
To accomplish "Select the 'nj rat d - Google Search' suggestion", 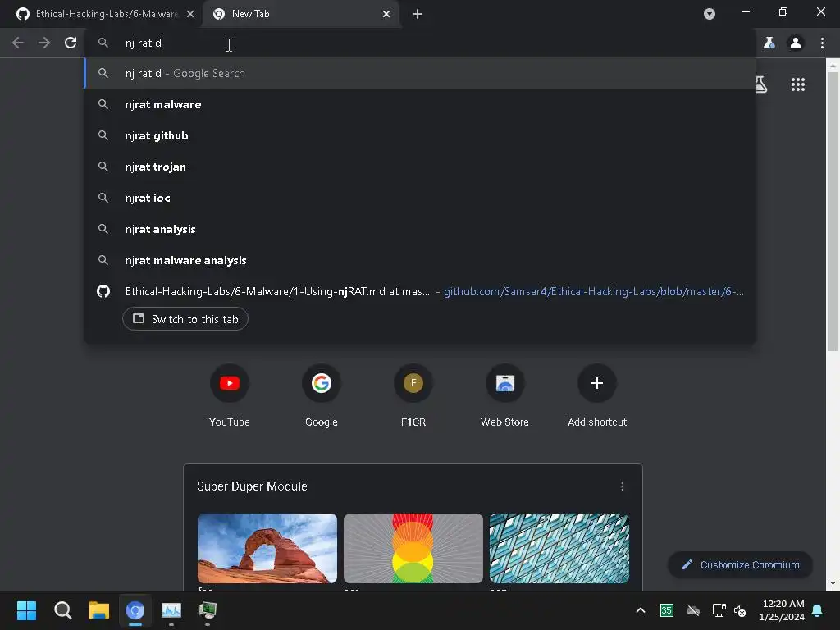I will pyautogui.click(x=421, y=73).
